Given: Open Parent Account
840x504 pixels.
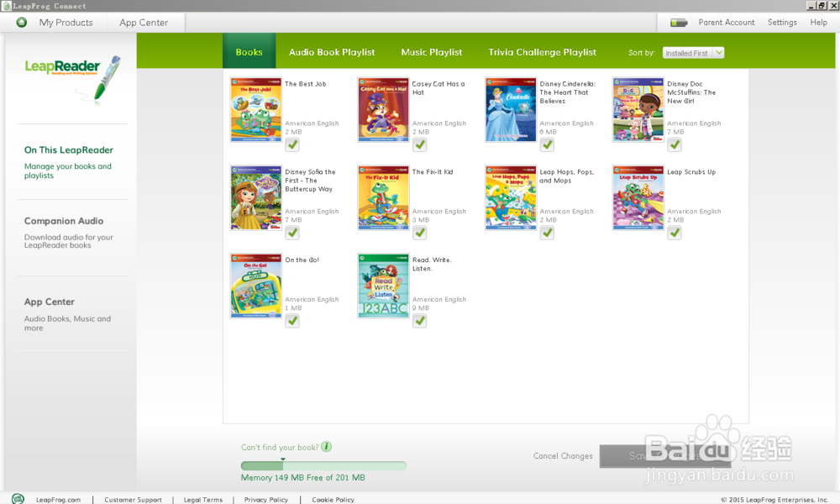Looking at the screenshot, I should pyautogui.click(x=727, y=22).
